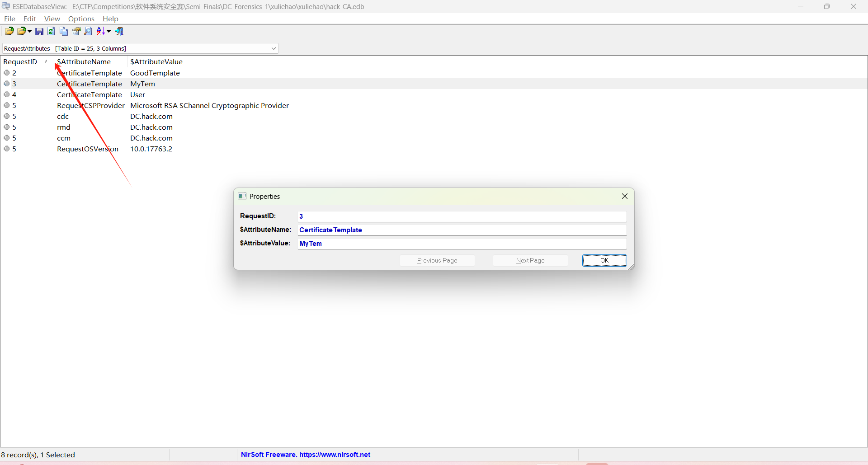868x465 pixels.
Task: Open the Options menu
Action: [x=81, y=19]
